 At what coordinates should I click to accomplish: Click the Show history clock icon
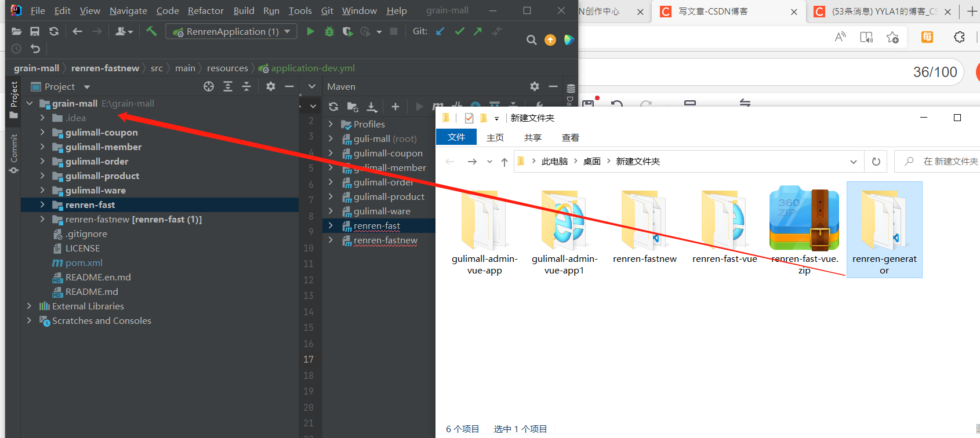[16, 49]
